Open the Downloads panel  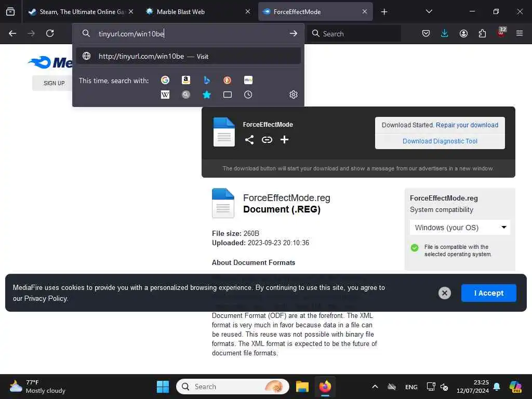[445, 33]
